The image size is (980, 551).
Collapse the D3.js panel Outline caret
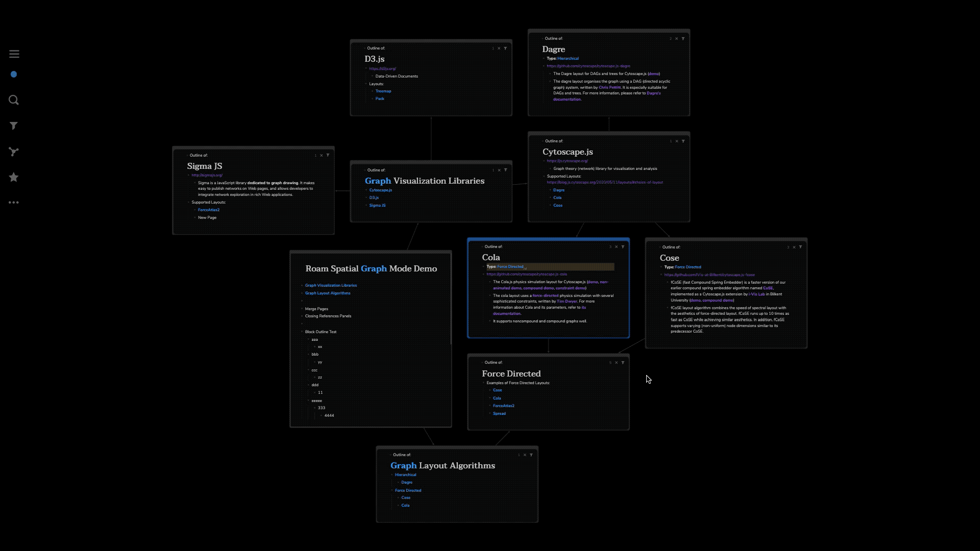(364, 48)
